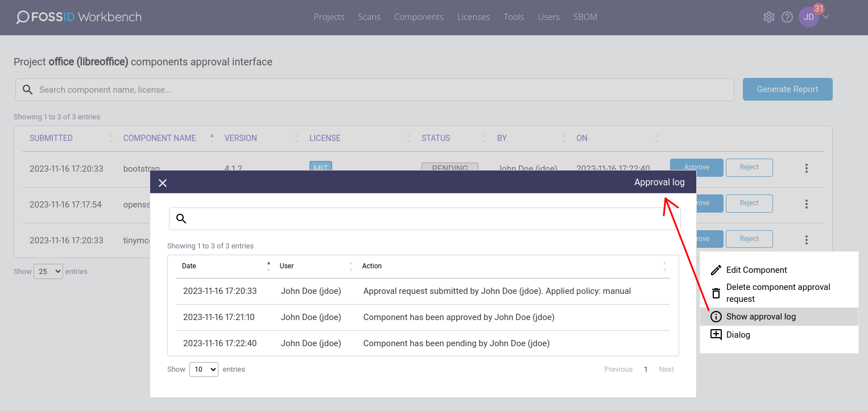The width and height of the screenshot is (868, 411).
Task: Click 'Component has been approved by John Doe'
Action: (x=458, y=317)
